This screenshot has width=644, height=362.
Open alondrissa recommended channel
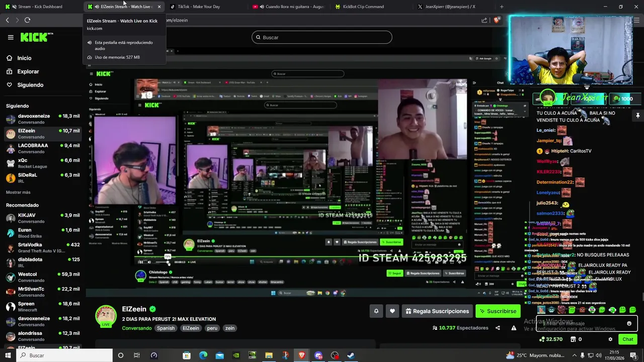(x=42, y=336)
